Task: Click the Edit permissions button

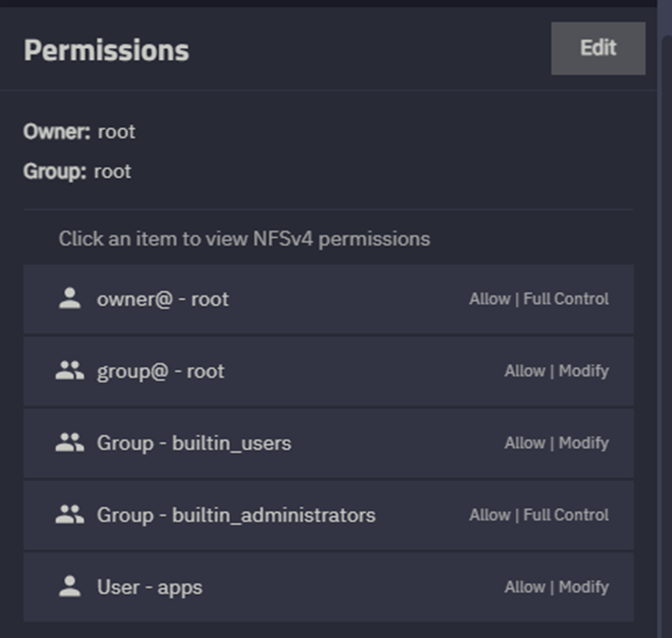Action: pos(598,48)
